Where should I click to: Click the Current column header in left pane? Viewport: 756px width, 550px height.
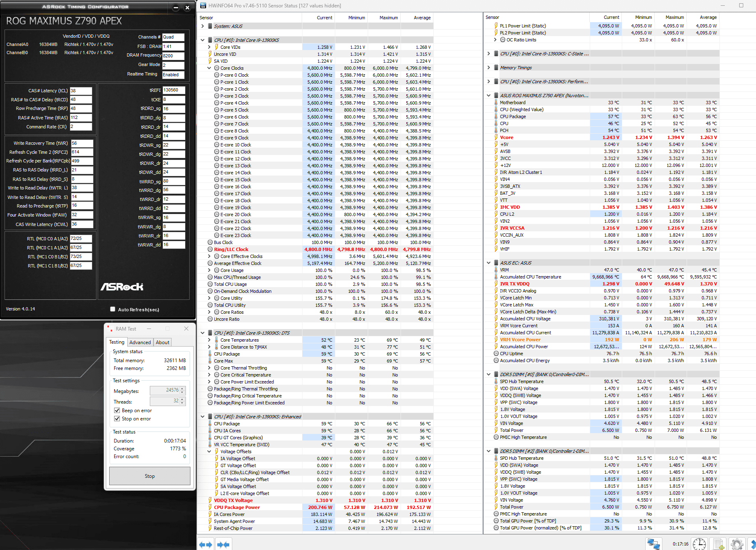(x=318, y=18)
